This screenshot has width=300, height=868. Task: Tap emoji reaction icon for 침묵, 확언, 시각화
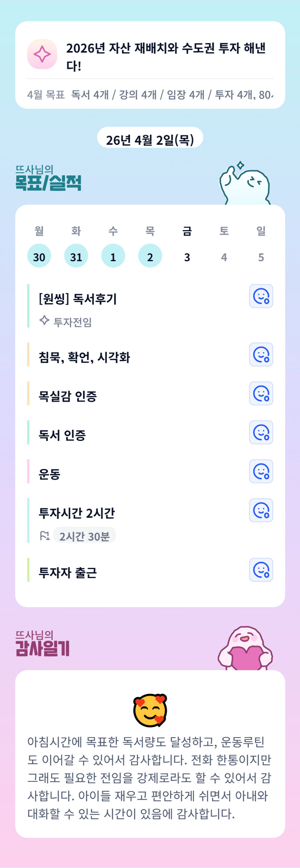(261, 354)
